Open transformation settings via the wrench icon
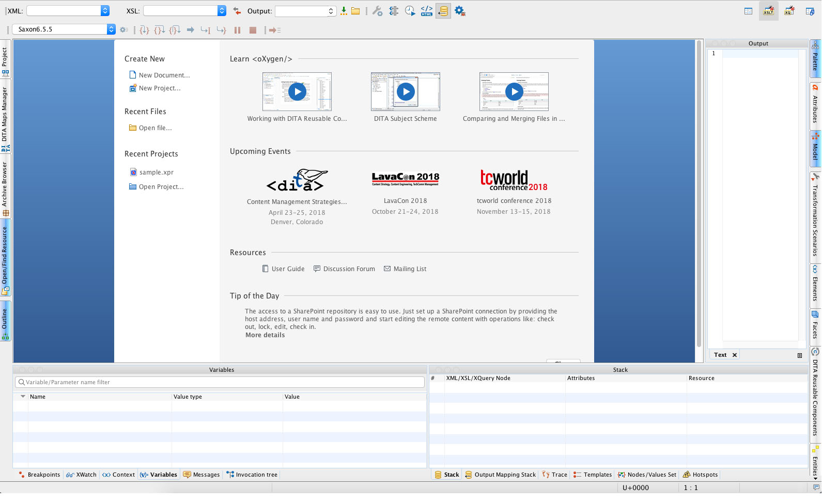Image resolution: width=822 pixels, height=504 pixels. click(x=378, y=11)
